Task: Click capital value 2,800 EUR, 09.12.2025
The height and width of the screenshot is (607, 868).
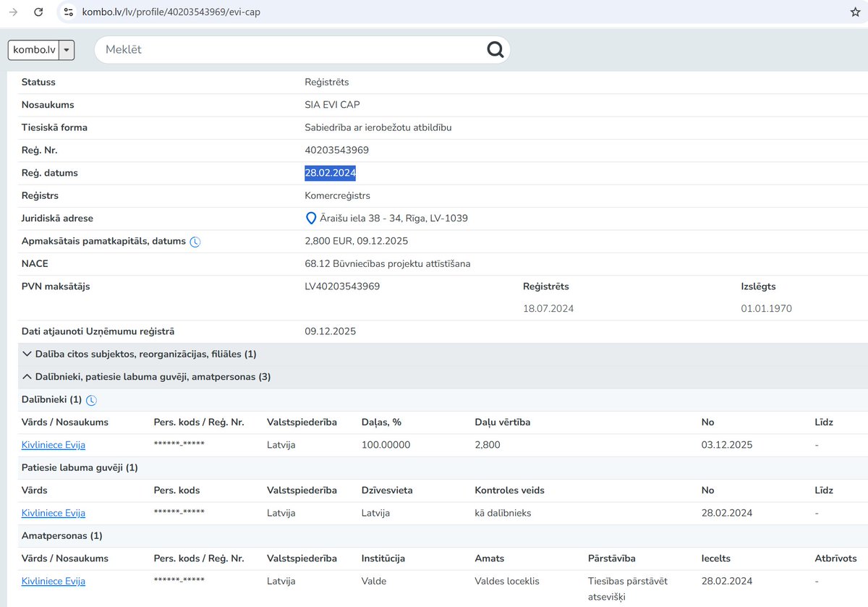Action: 357,241
